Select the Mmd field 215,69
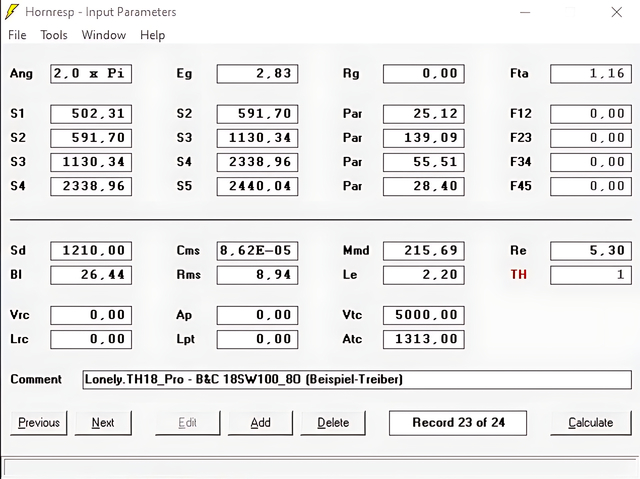Screen dimensions: 640x479 click(424, 251)
